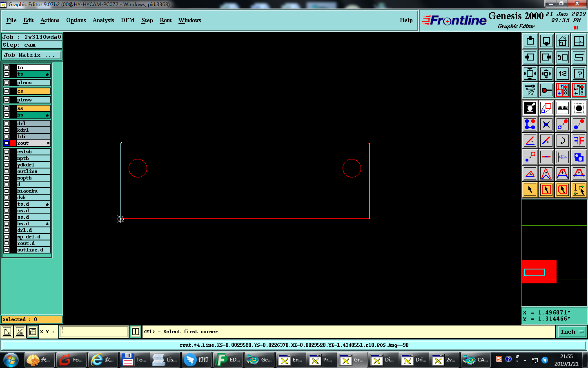Select the net selection arrow tool
The height and width of the screenshot is (368, 588).
point(579,190)
